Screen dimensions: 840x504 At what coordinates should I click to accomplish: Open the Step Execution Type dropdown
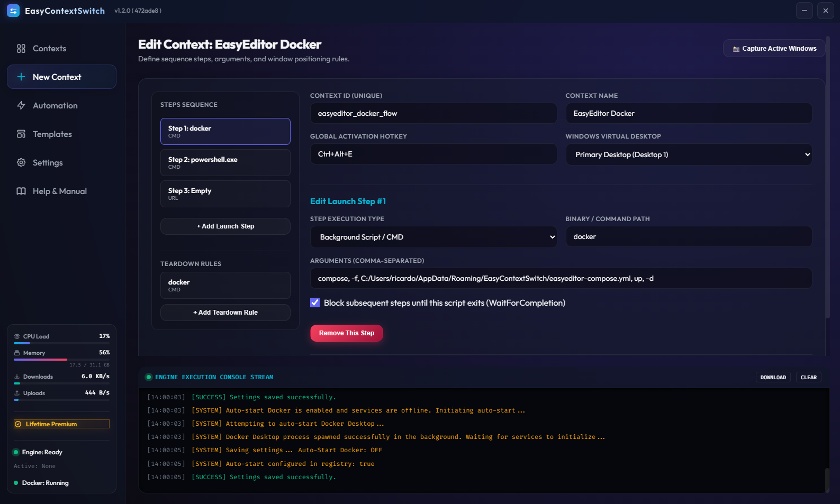[x=433, y=237]
